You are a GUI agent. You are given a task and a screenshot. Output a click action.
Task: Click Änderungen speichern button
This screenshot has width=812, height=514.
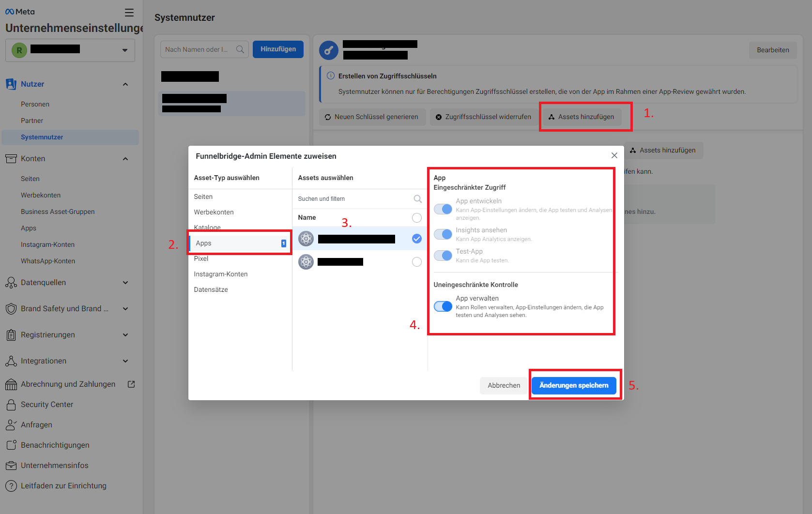pyautogui.click(x=573, y=386)
